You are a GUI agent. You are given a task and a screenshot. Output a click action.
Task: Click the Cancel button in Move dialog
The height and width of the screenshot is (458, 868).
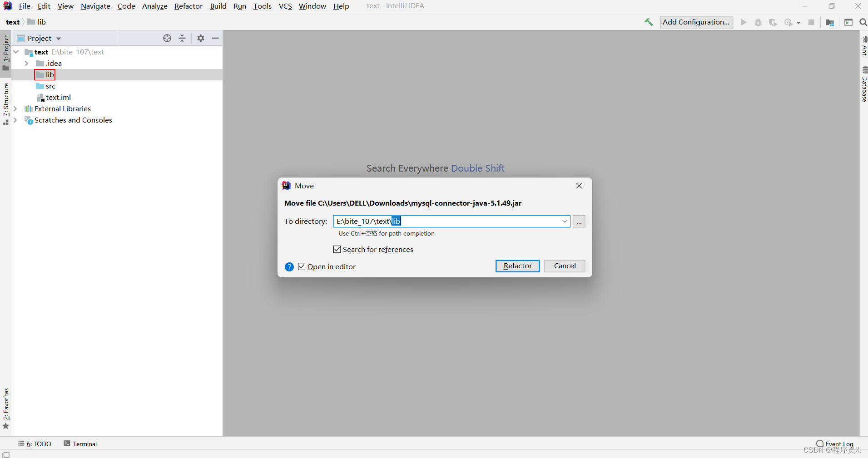565,266
